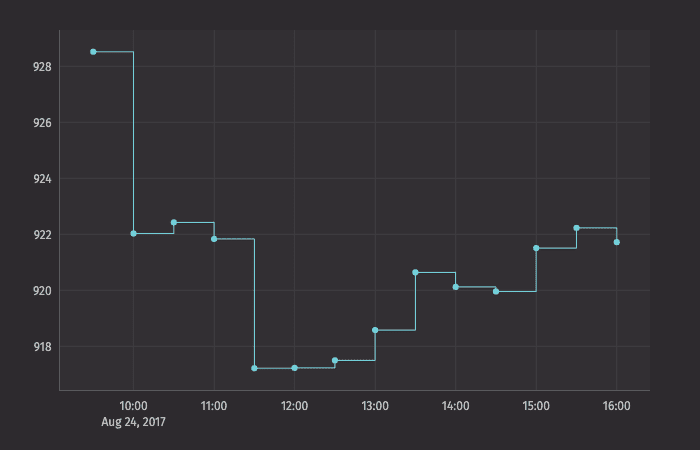The image size is (700, 450).
Task: Select the data point at 12:00
Action: click(x=294, y=368)
